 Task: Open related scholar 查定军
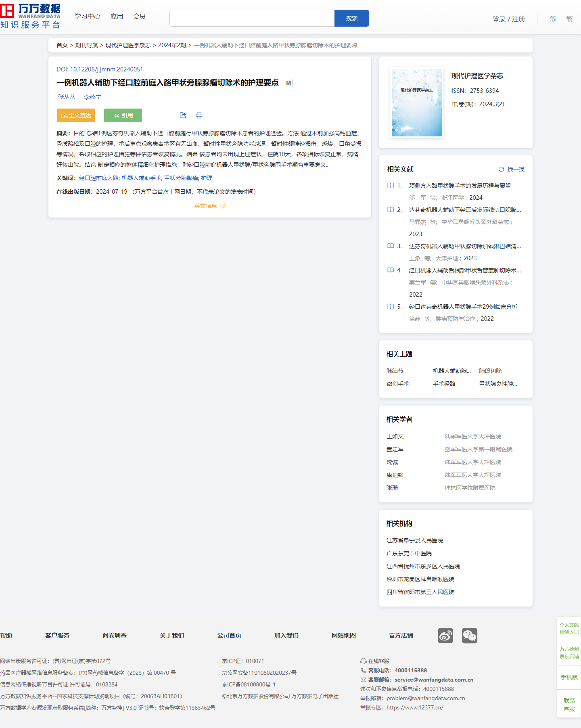coord(395,449)
